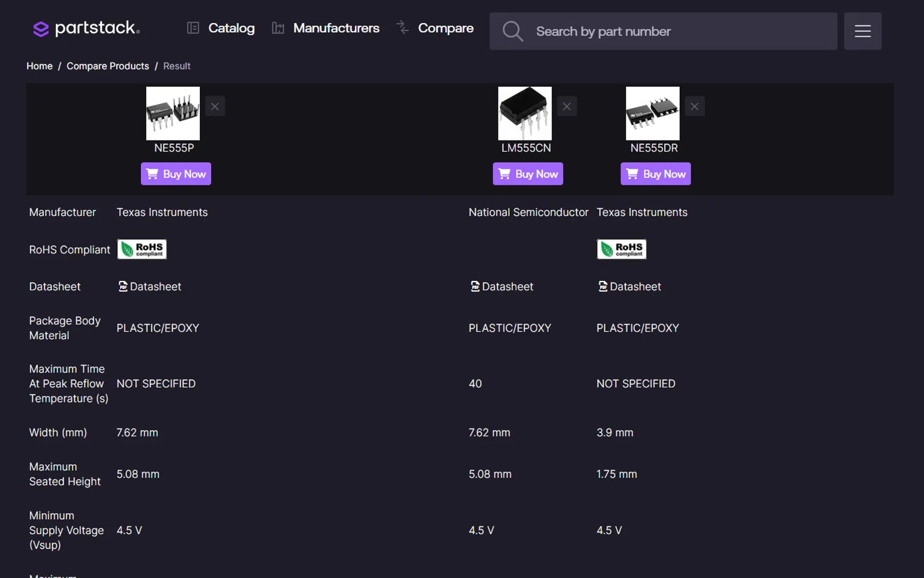Open the NE555DR product thumbnail
Screen dimensions: 924x578
tap(653, 113)
